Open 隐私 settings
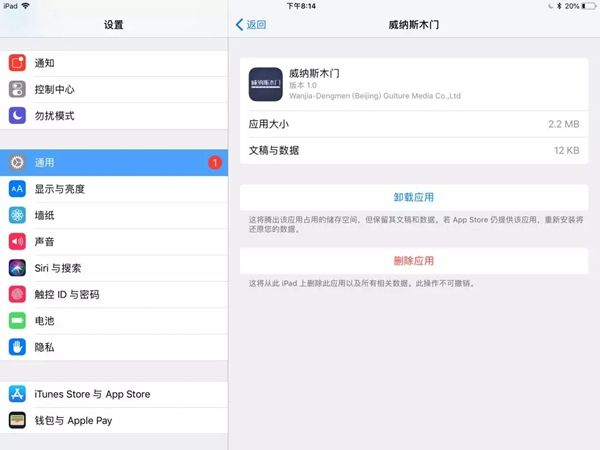Viewport: 600px width, 450px height. pyautogui.click(x=114, y=347)
